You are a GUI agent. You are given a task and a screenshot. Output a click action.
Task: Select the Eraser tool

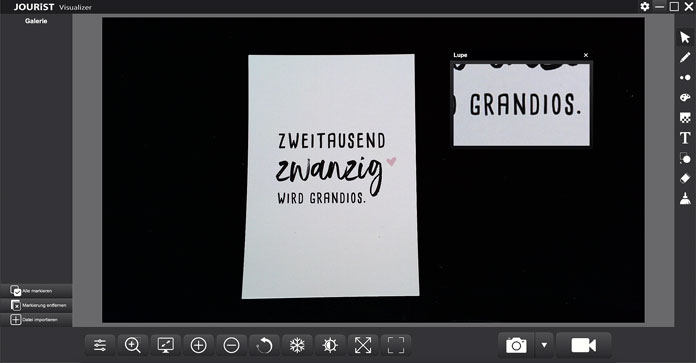(685, 178)
